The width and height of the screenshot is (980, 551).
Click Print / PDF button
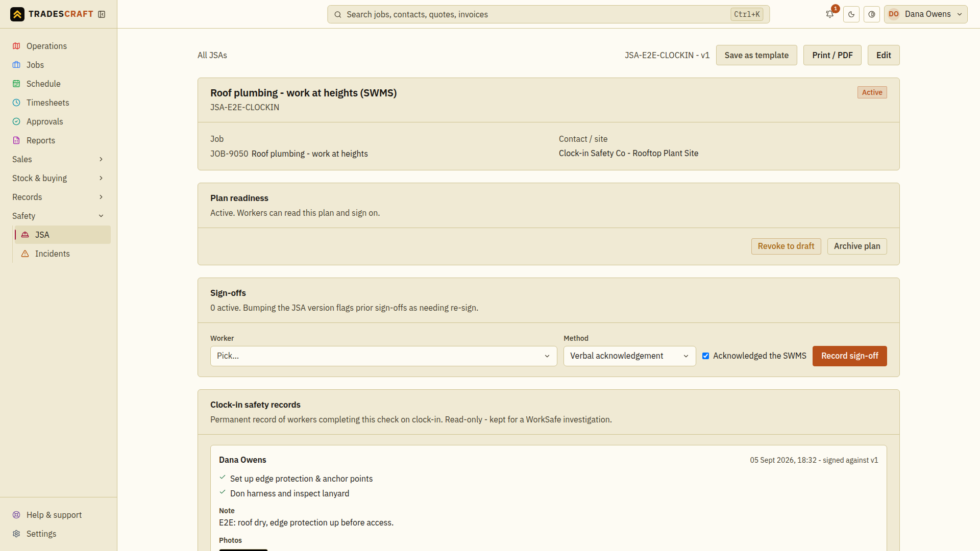pos(832,55)
